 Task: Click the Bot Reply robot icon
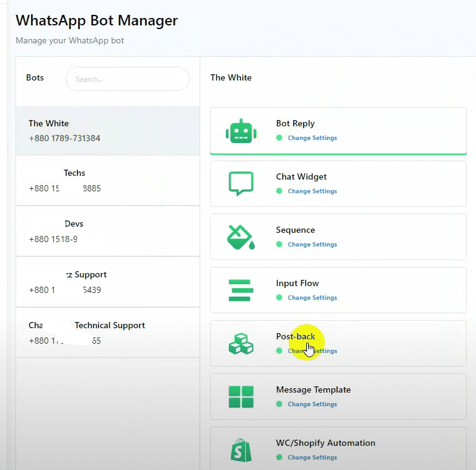[x=240, y=131]
